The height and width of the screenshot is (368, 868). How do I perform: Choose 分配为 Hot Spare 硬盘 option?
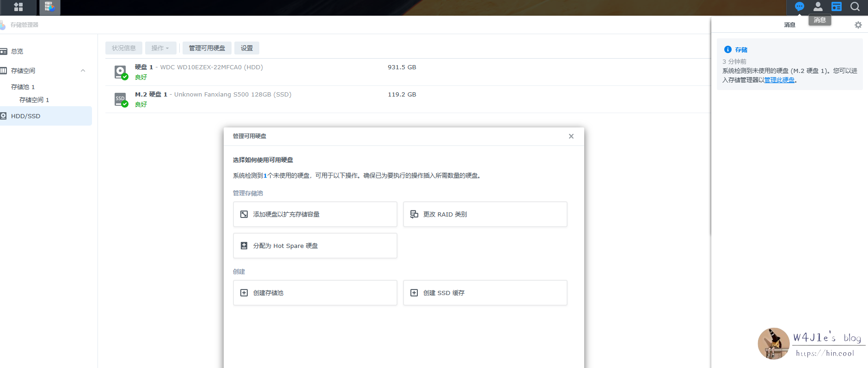[315, 246]
